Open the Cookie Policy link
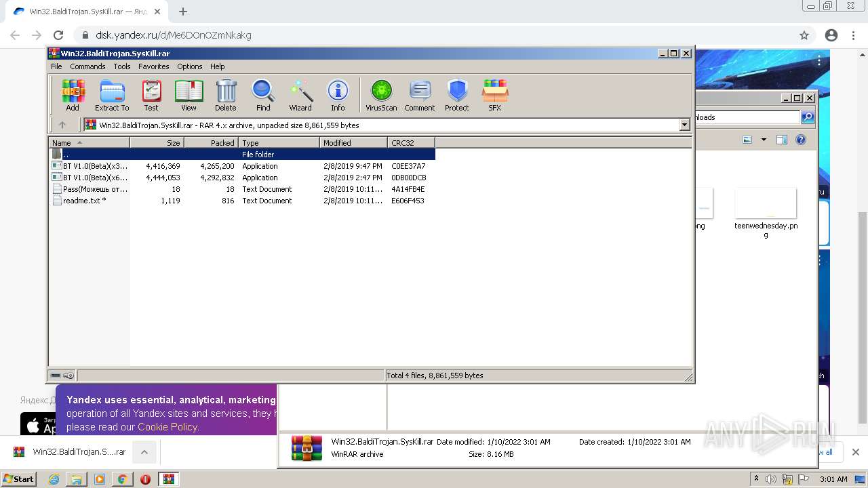Screen dimensions: 868x488 click(167, 427)
